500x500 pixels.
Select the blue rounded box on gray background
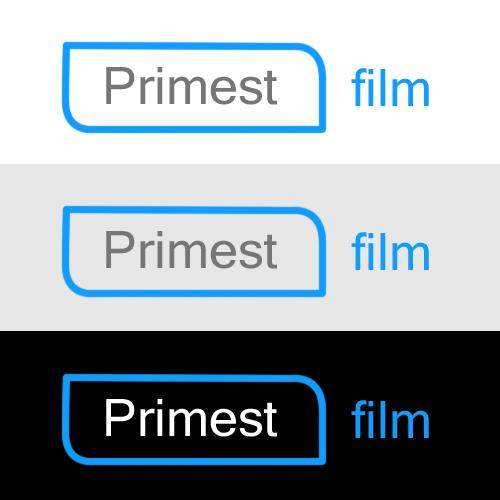point(194,251)
